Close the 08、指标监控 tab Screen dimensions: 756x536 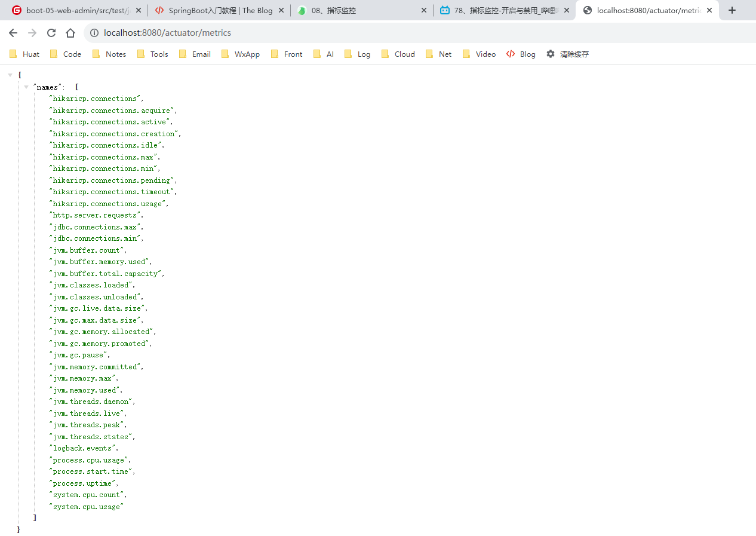tap(424, 10)
